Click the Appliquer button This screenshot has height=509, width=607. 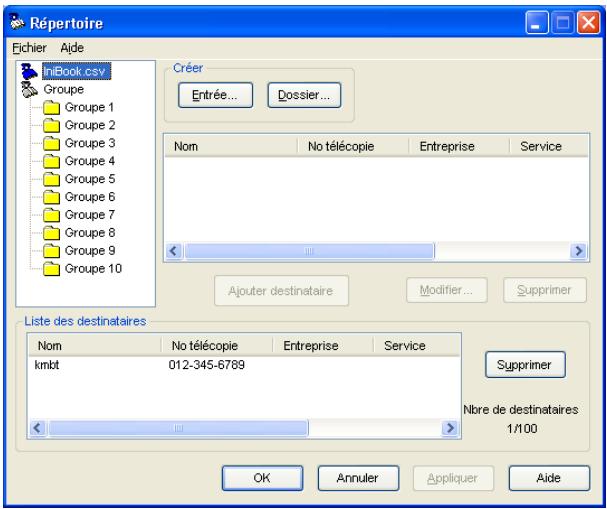(x=453, y=478)
